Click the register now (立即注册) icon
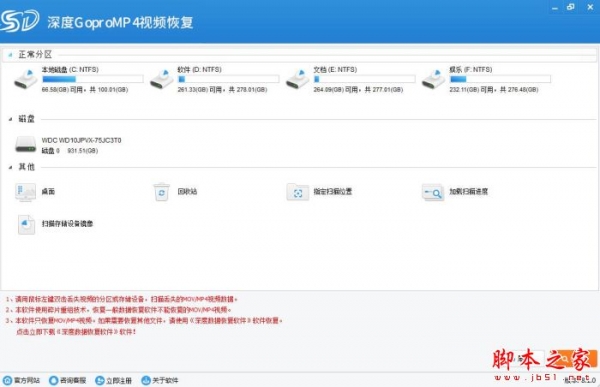The width and height of the screenshot is (600, 387). point(99,380)
